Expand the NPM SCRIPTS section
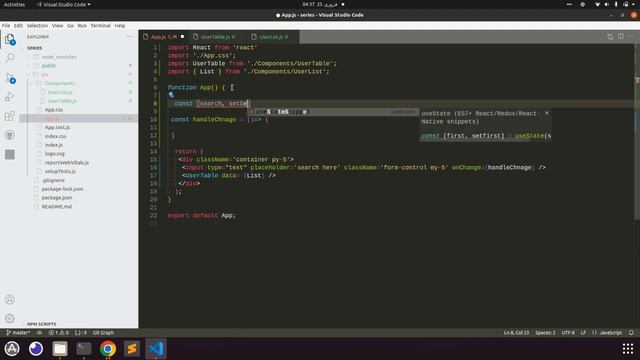Viewport: 640px width, 360px height. click(x=41, y=324)
